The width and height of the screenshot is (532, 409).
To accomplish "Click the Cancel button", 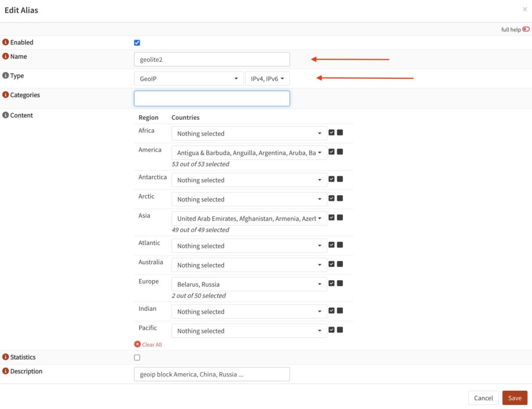I will (x=483, y=398).
